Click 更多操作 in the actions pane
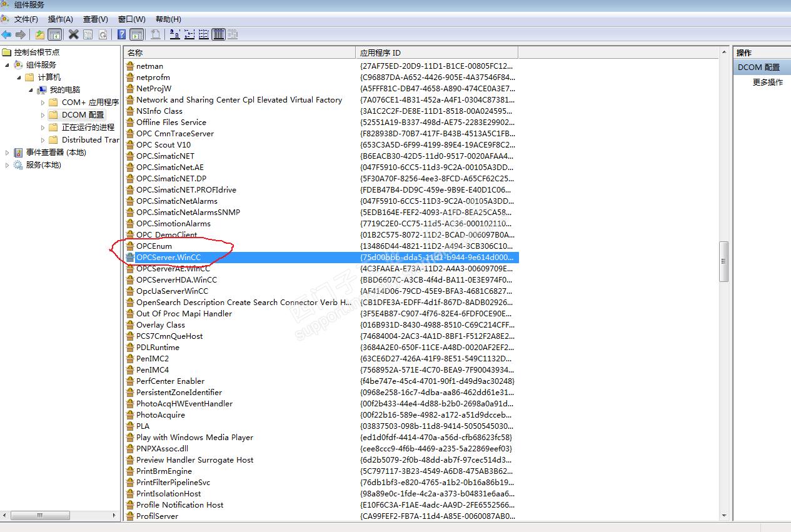 coord(768,83)
